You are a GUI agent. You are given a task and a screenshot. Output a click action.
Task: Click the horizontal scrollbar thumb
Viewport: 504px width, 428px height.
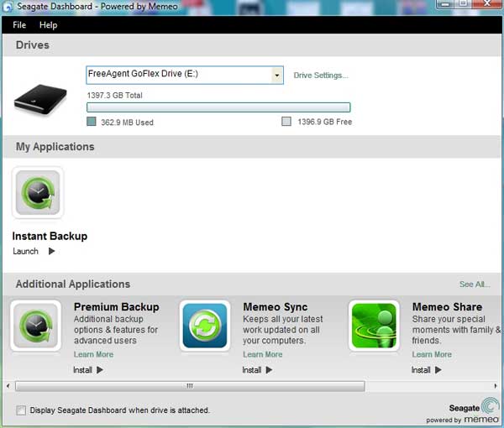190,386
